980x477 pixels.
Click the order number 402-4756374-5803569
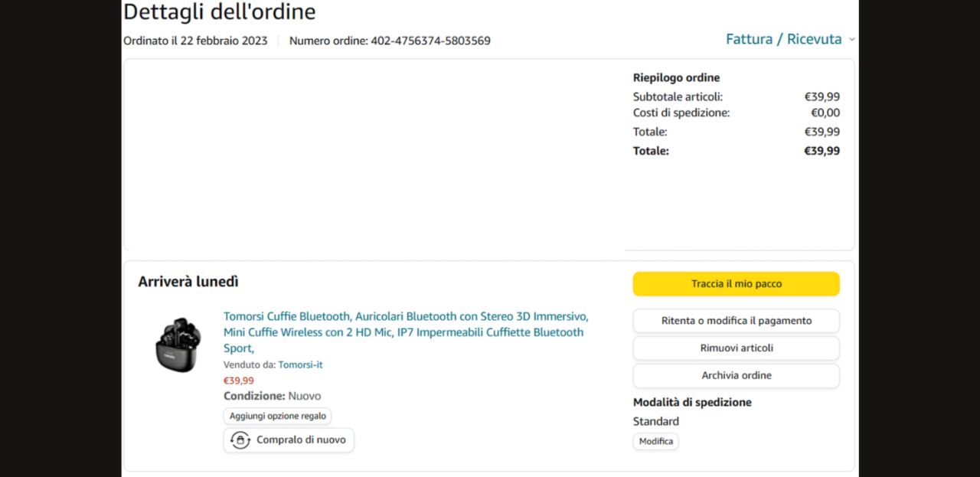(430, 41)
